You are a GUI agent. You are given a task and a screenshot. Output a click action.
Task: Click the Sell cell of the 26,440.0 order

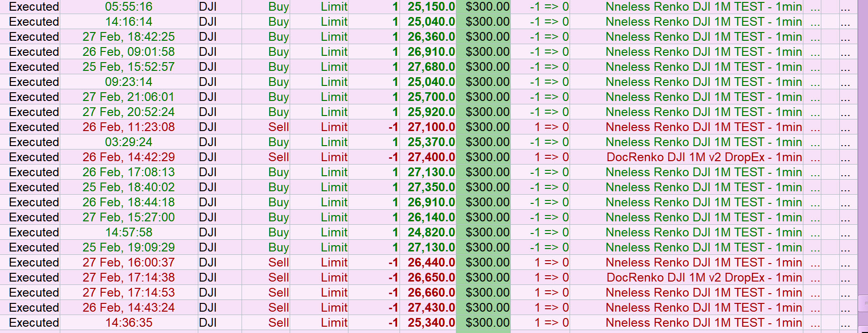point(278,263)
